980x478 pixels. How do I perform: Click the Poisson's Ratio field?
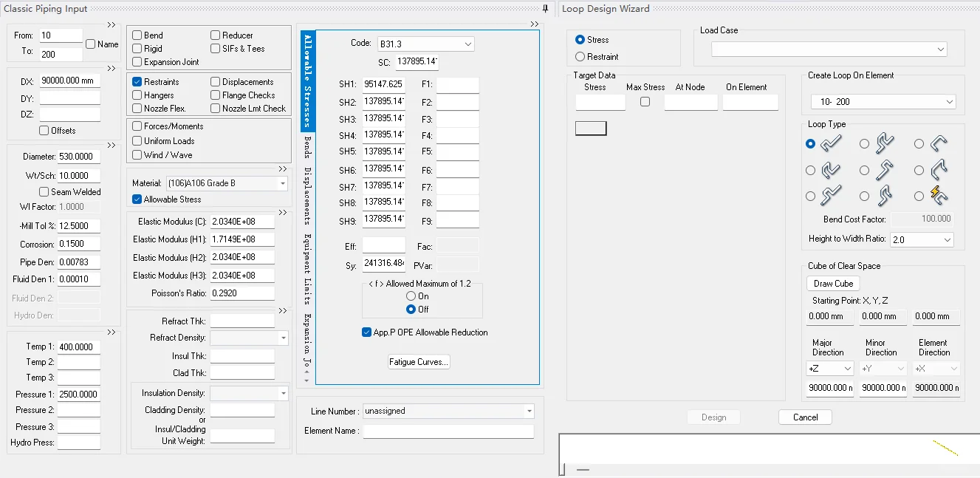click(x=242, y=293)
